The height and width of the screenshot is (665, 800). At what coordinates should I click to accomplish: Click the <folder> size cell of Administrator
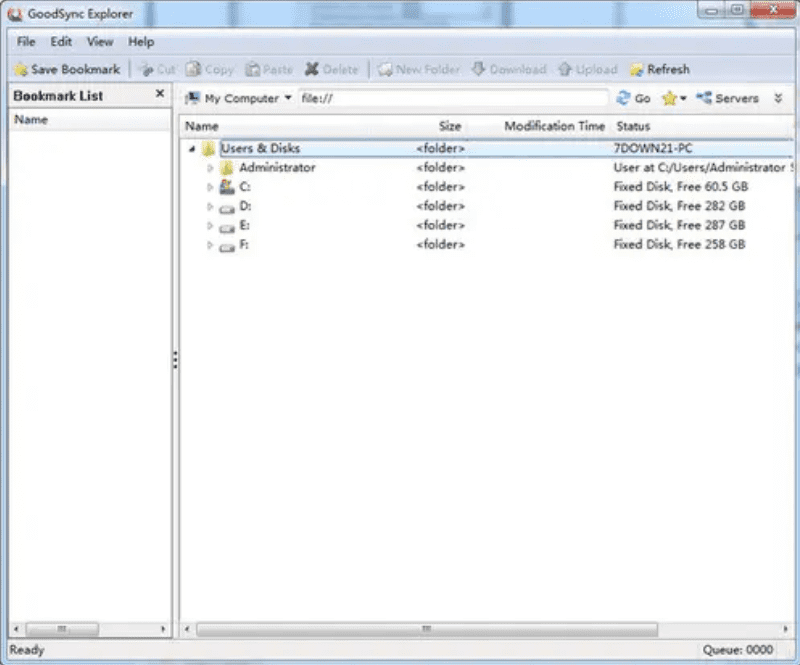coord(440,168)
